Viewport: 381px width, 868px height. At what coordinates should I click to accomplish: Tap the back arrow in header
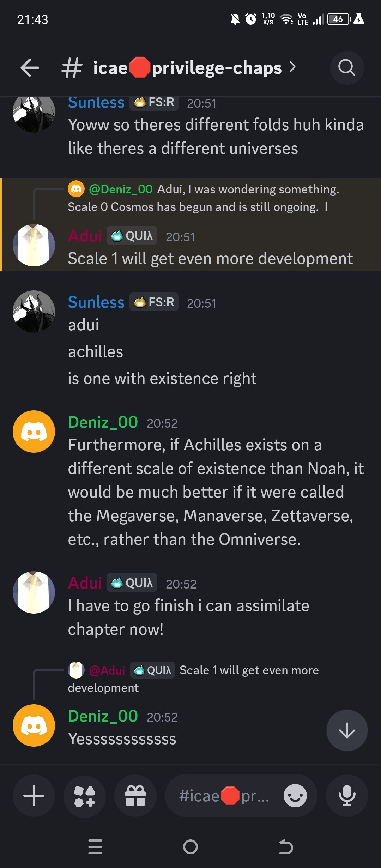click(30, 68)
